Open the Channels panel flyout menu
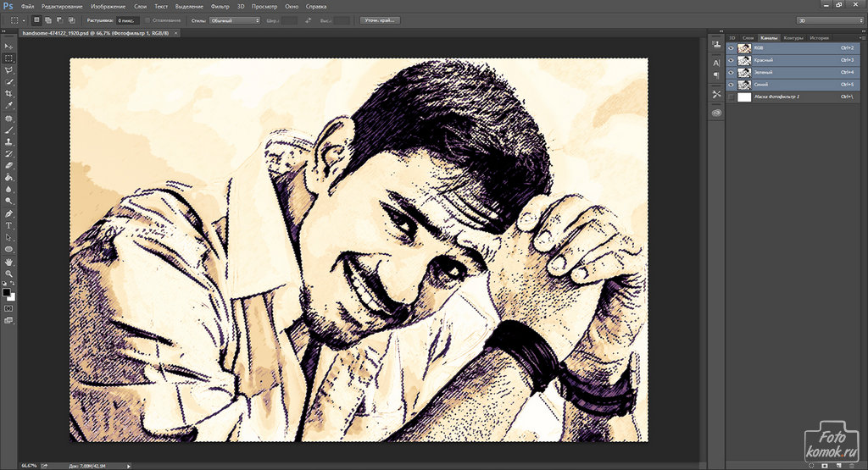Viewport: 868px width, 470px height. point(861,37)
